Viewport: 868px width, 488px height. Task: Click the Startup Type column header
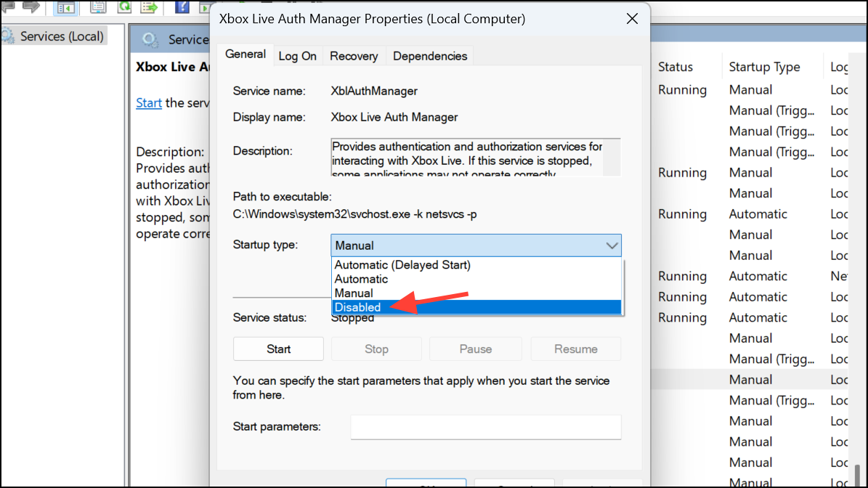pos(764,67)
